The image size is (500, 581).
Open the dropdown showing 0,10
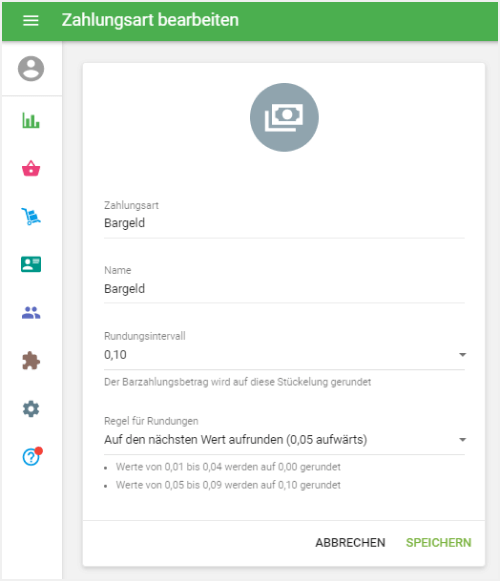pyautogui.click(x=284, y=355)
